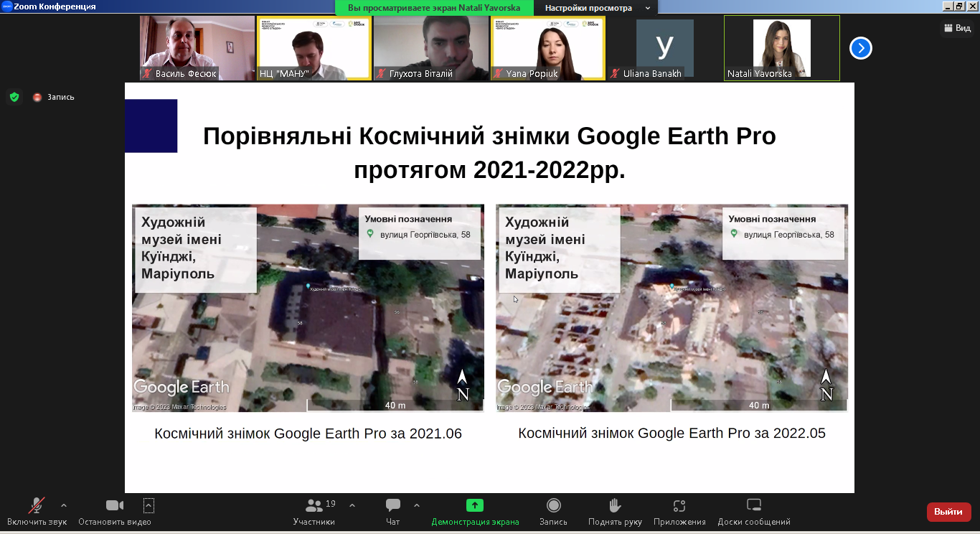Screen dimensions: 980x534
Task: Expand video options arrow next to camera
Action: coord(149,505)
